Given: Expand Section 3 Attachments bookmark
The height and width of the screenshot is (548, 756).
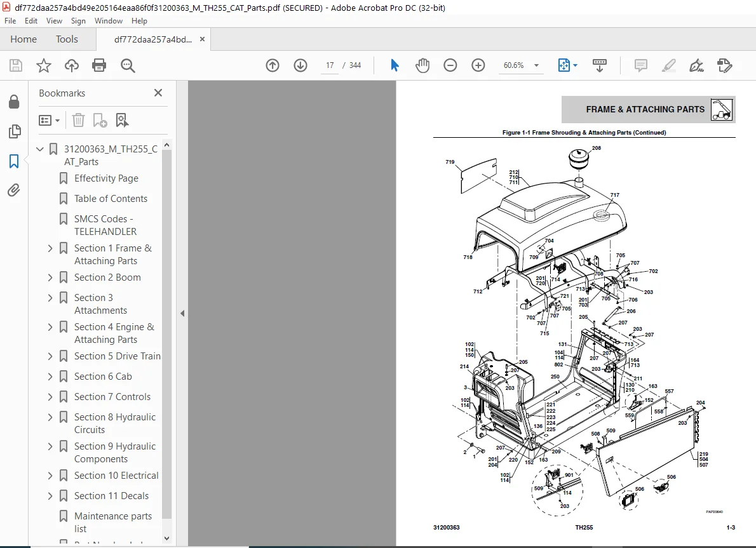Looking at the screenshot, I should pos(50,298).
